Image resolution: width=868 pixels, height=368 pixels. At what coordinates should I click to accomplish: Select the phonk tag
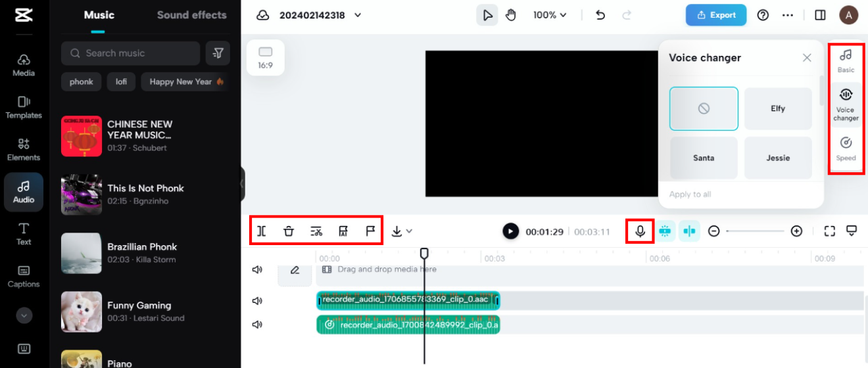point(82,81)
